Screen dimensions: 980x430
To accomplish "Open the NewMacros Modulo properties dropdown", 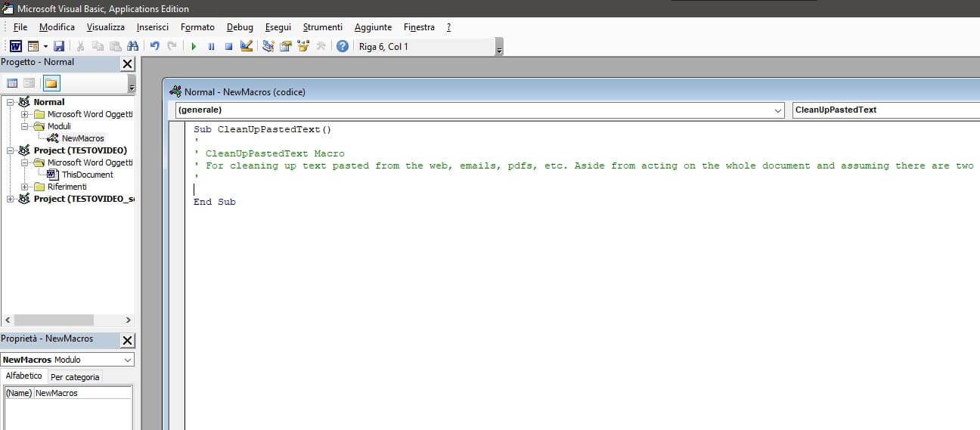I will point(127,360).
